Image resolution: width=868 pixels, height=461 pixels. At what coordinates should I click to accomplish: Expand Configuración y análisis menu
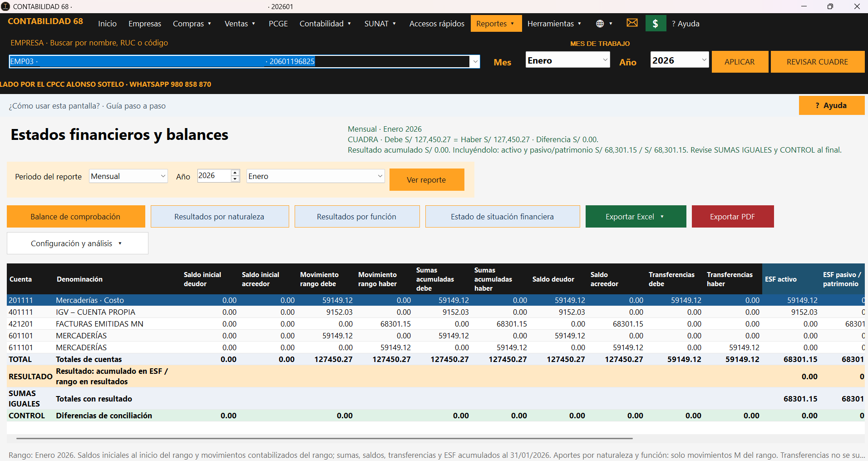click(77, 243)
